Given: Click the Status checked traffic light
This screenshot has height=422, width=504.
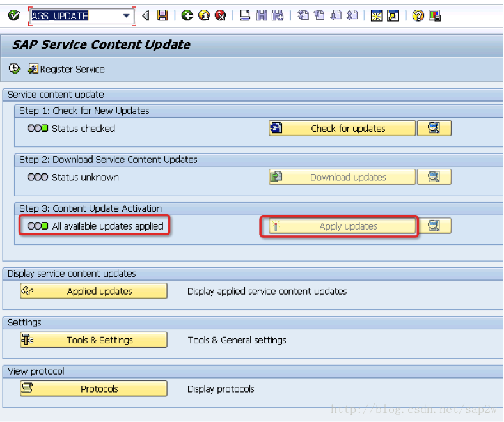Looking at the screenshot, I should coord(38,129).
